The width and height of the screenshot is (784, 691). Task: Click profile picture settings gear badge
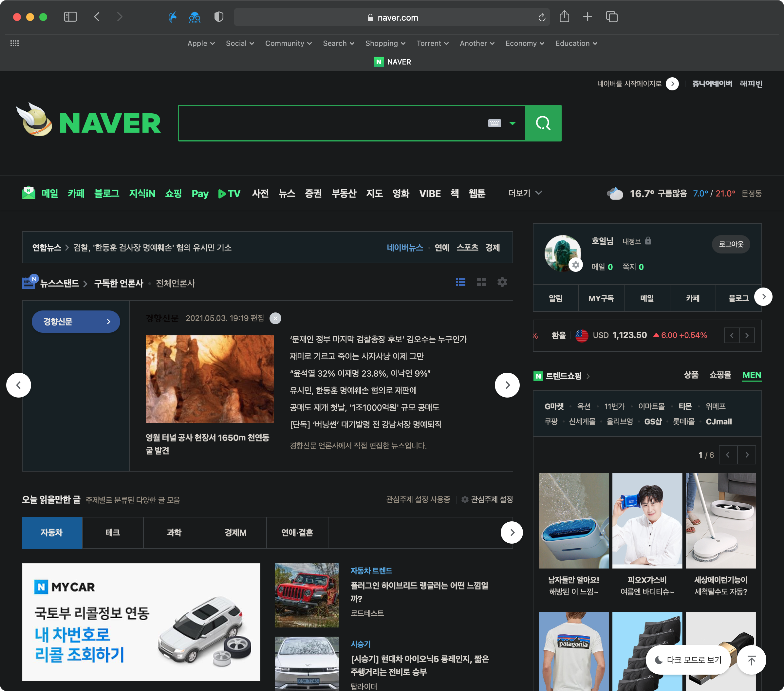point(575,265)
